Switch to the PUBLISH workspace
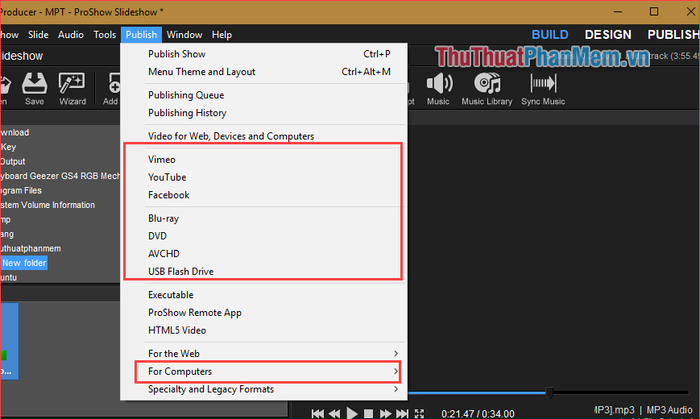 [673, 34]
